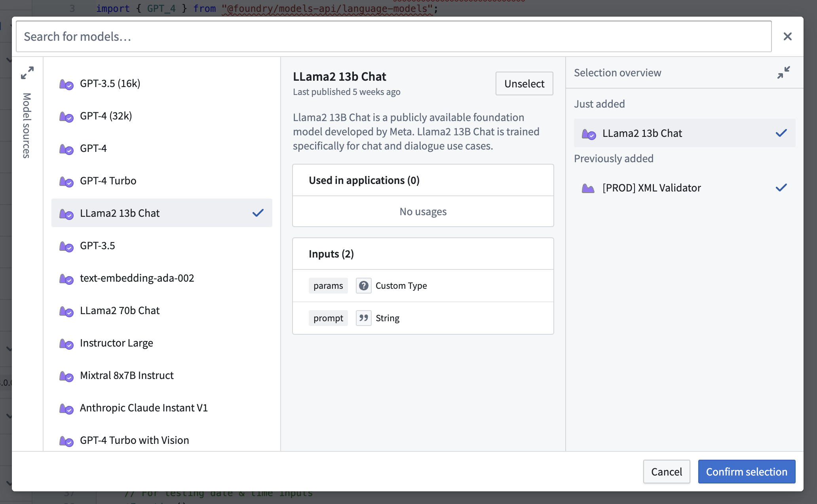This screenshot has height=504, width=817.
Task: Toggle the checkmark on LLama2 13b Chat list row
Action: [258, 213]
